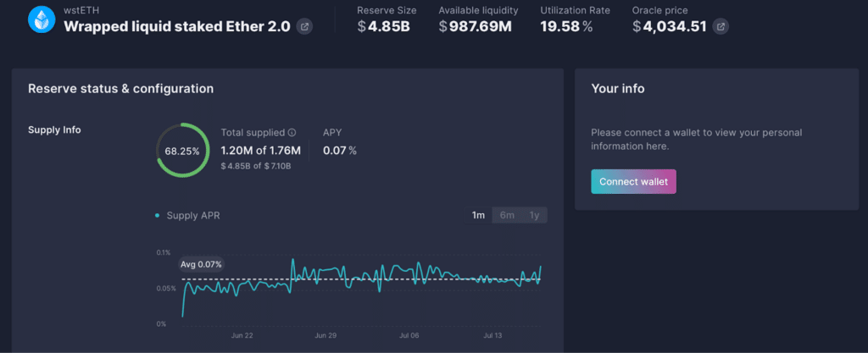Click the Supply APR line chart

click(361, 287)
